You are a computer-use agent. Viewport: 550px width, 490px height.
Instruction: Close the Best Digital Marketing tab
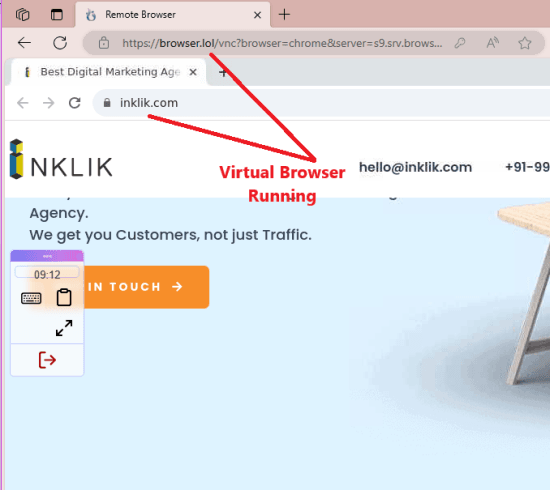tap(193, 72)
